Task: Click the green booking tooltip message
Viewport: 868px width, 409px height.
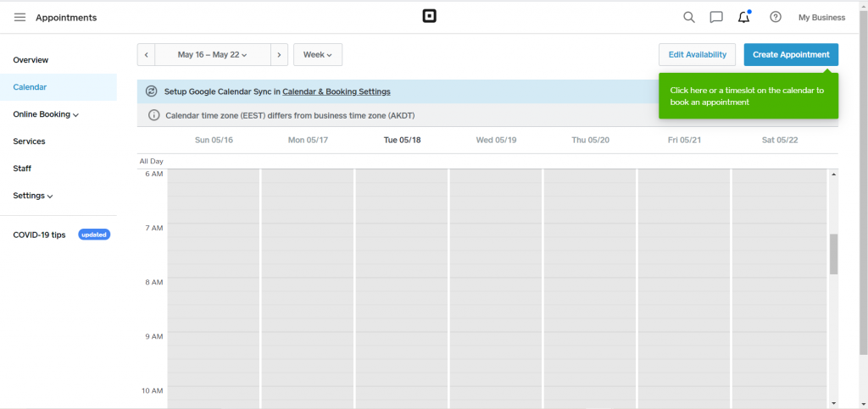Action: point(748,96)
